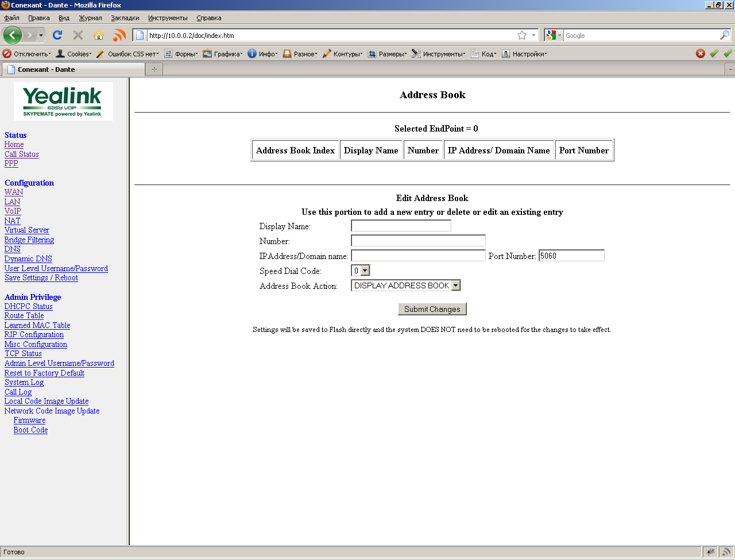
Task: Open the URL bar history dropdown
Action: click(x=533, y=35)
